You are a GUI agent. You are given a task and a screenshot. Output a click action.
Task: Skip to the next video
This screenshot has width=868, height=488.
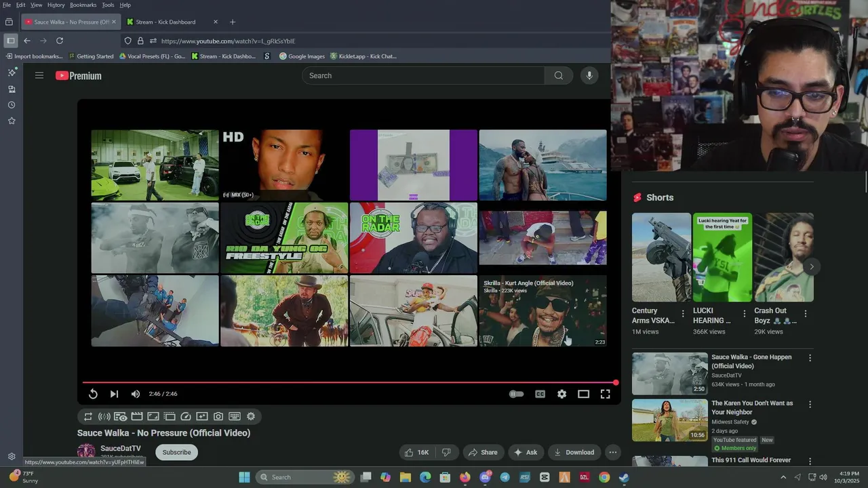[x=114, y=394]
